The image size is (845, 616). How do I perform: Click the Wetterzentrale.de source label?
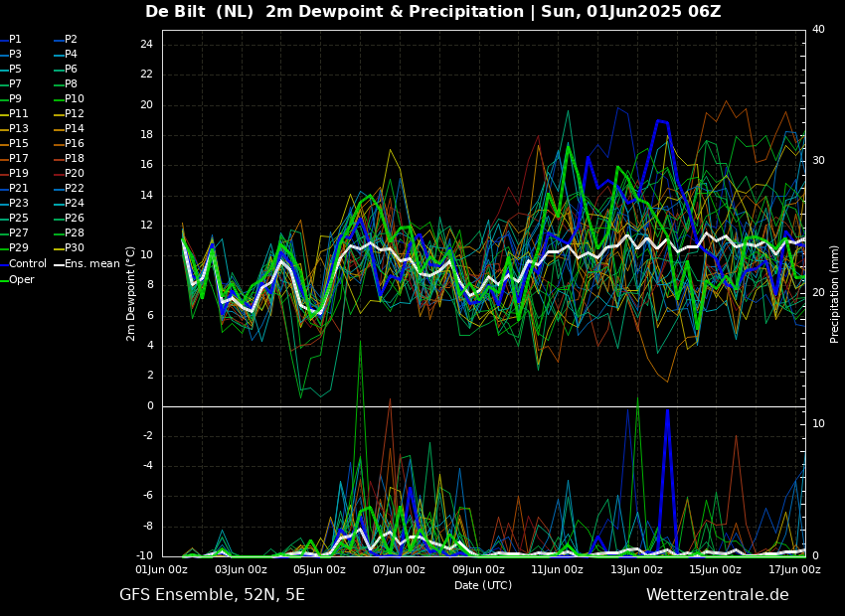(x=718, y=595)
